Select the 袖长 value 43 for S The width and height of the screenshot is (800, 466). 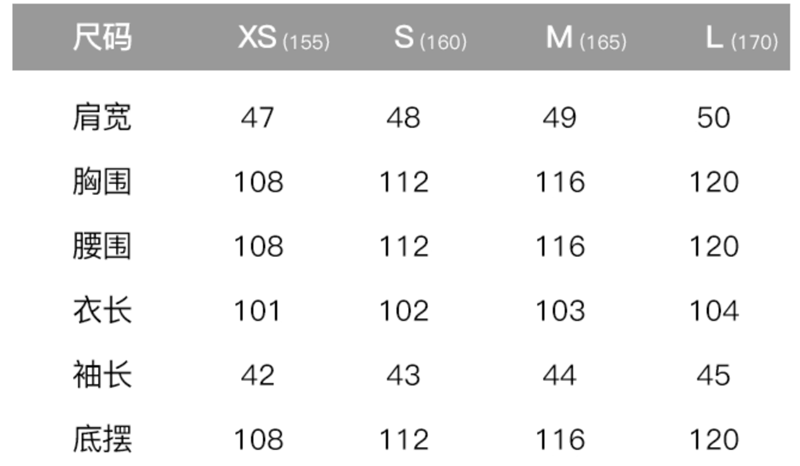tap(404, 375)
